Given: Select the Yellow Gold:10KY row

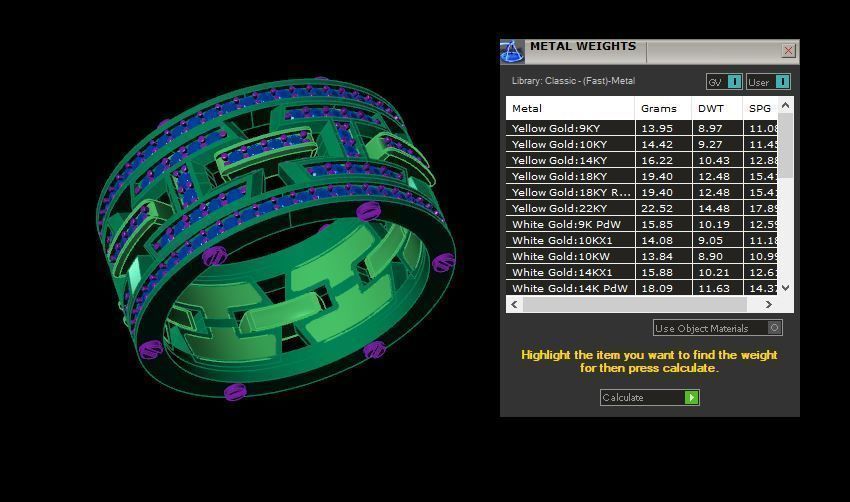Looking at the screenshot, I should click(x=642, y=144).
